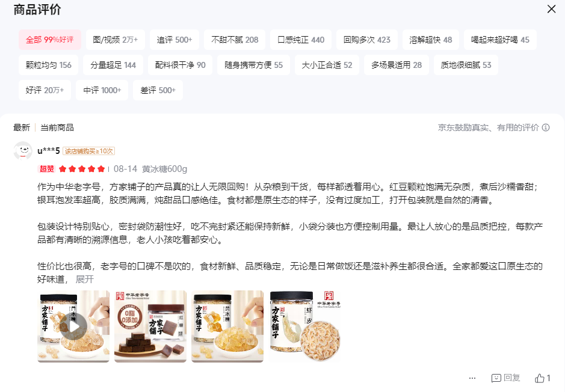Filter reviews by 追评 500+
Image resolution: width=565 pixels, height=392 pixels.
point(174,40)
